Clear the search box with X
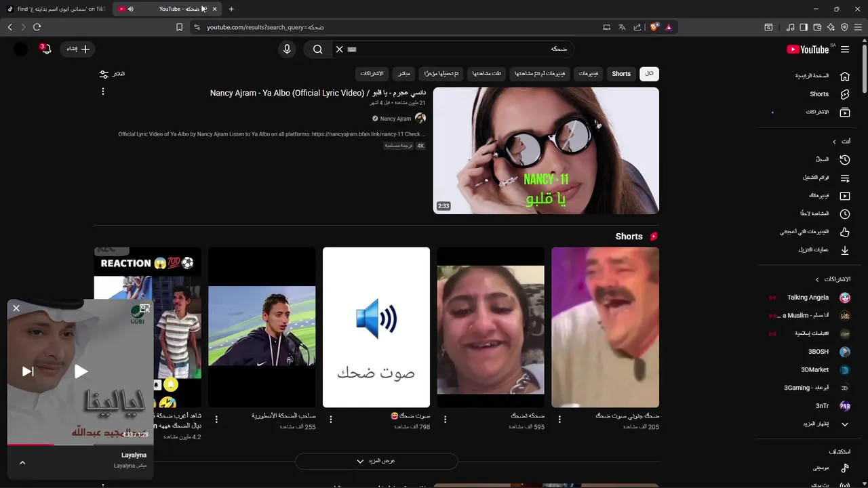 (x=340, y=49)
